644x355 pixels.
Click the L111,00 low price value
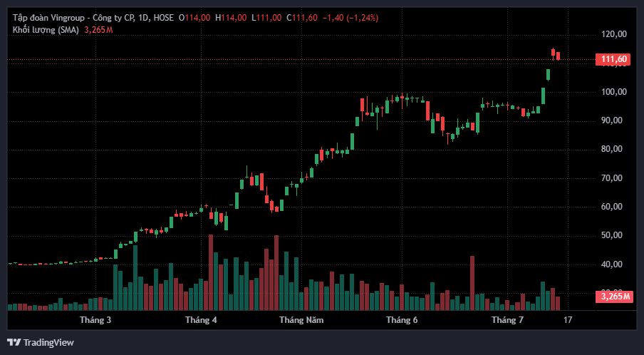click(266, 18)
